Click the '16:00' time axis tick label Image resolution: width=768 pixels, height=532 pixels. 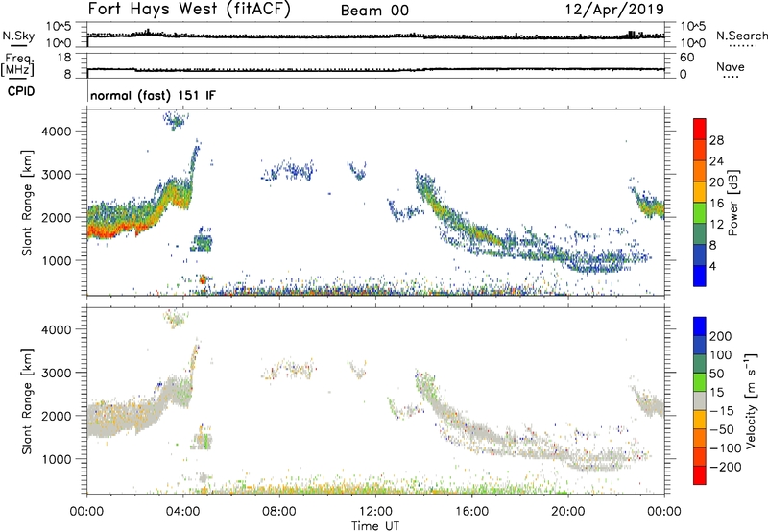[471, 512]
